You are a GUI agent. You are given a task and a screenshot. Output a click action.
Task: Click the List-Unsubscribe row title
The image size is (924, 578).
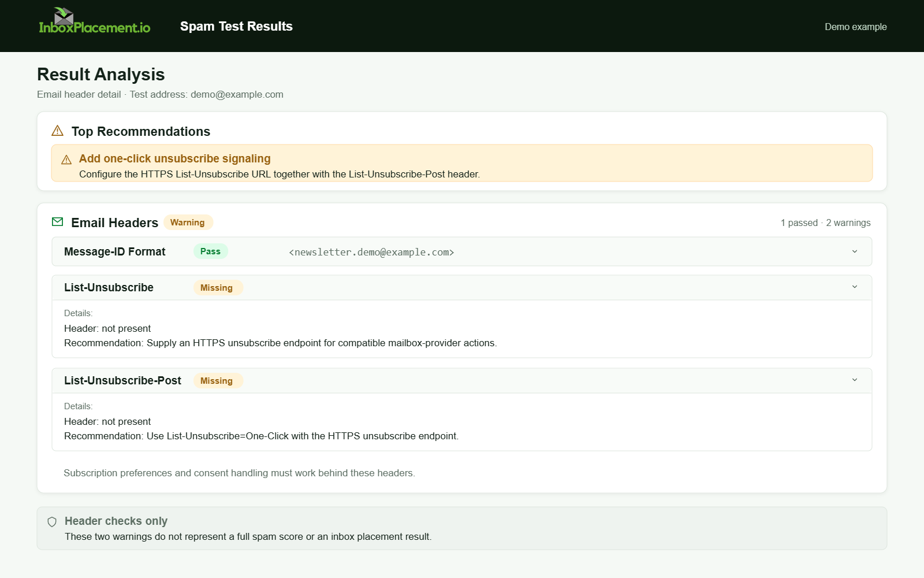click(x=109, y=287)
